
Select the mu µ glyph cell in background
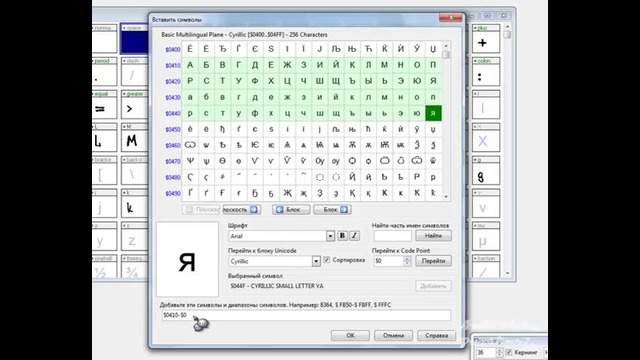pos(486,237)
